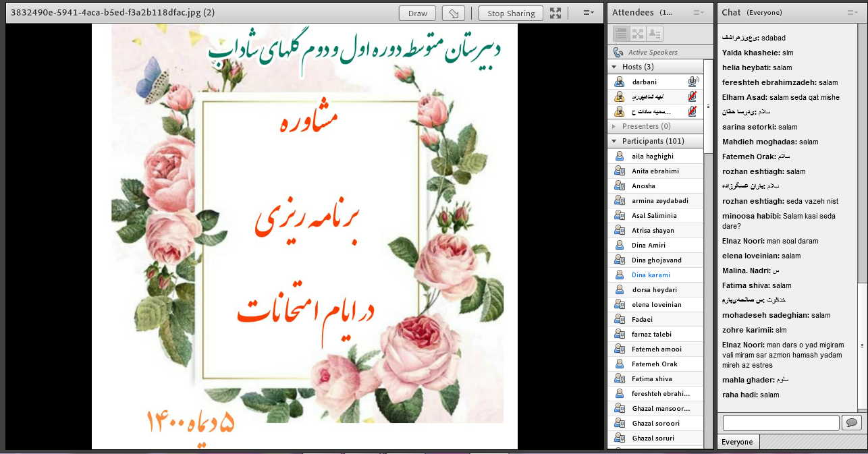
Task: Click the pointer tool icon beside Draw
Action: [x=453, y=13]
